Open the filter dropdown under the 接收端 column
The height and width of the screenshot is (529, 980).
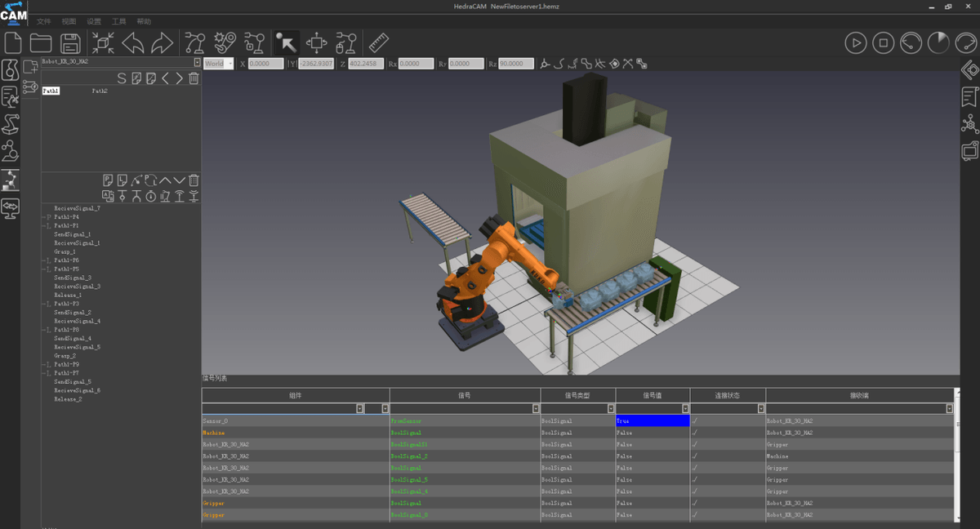[x=950, y=408]
